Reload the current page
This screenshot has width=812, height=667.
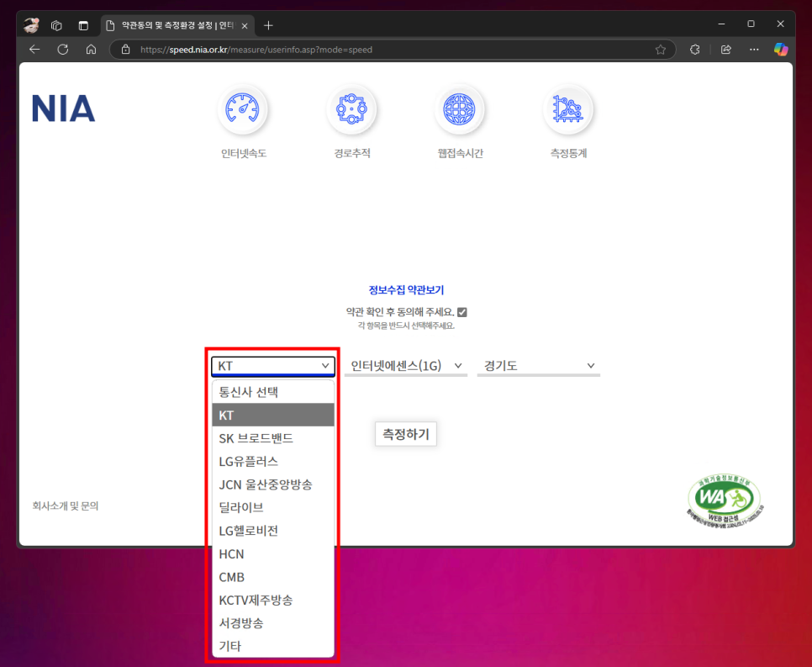click(63, 50)
